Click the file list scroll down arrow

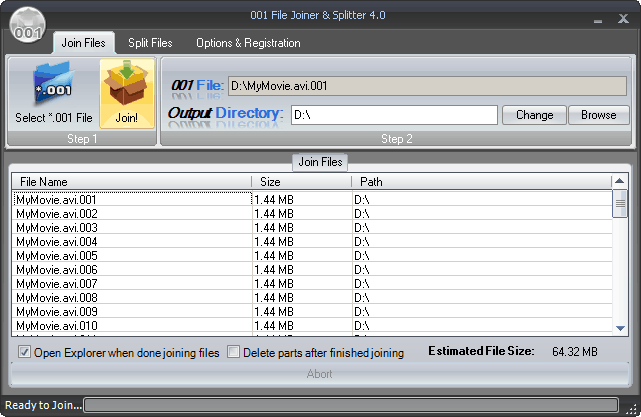(x=620, y=328)
